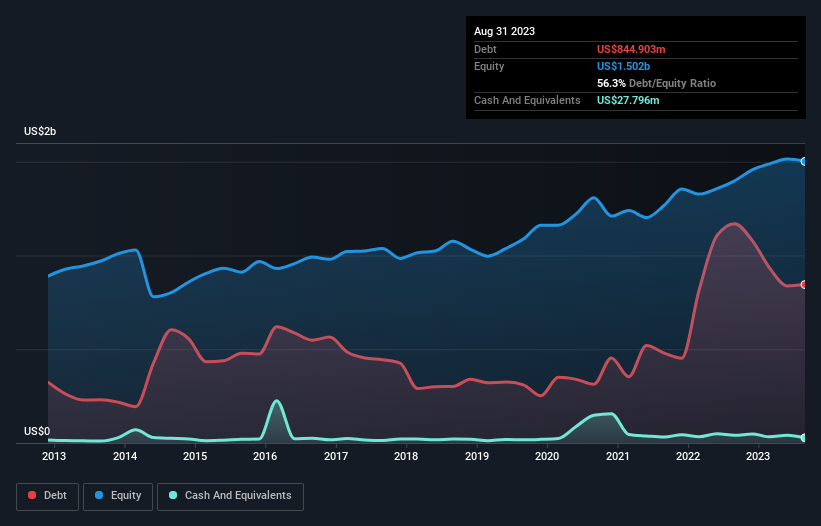
Task: Select the red Debt endpoint marker on chart
Action: 804,285
